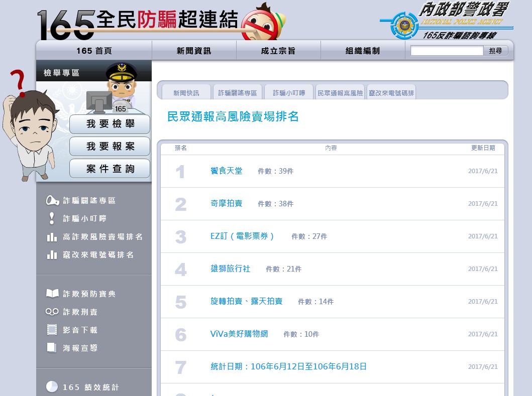Click the handcuffs icon beside 詐欺刑責
This screenshot has height=396, width=532.
(x=52, y=312)
